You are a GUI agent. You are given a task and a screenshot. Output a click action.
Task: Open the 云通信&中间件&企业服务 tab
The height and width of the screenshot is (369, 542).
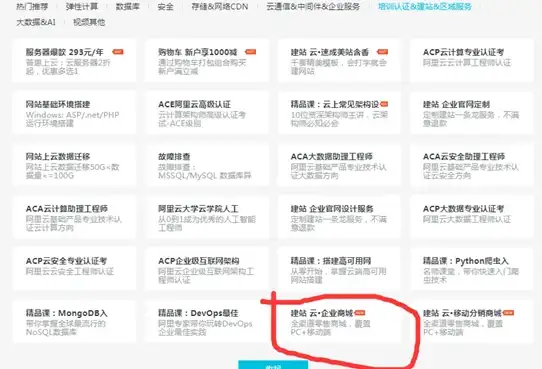click(x=313, y=6)
